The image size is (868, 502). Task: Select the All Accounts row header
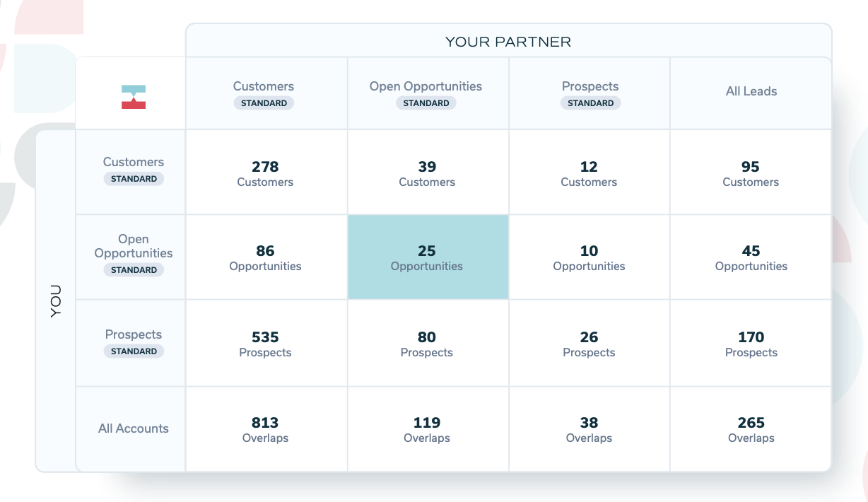pyautogui.click(x=134, y=428)
